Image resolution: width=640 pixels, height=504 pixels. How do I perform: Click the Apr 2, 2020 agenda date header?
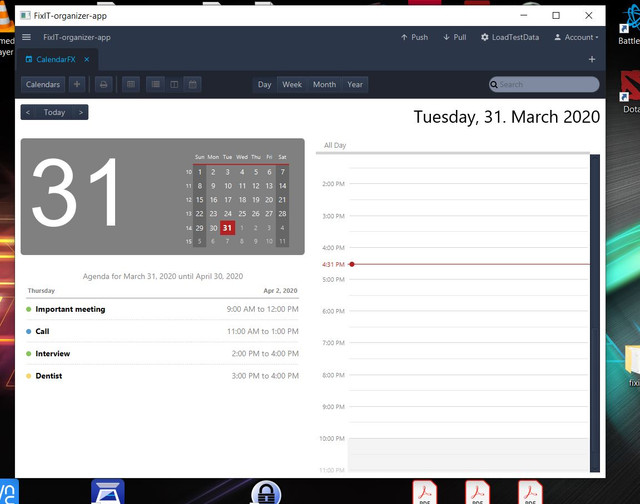click(x=280, y=291)
